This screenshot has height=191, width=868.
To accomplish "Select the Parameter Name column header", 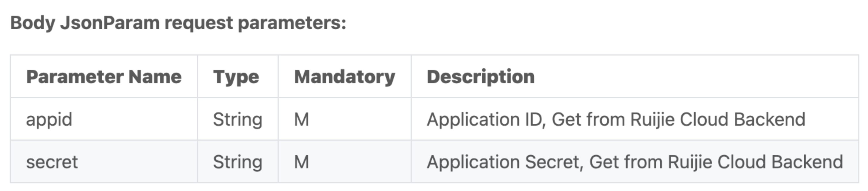I will 104,77.
